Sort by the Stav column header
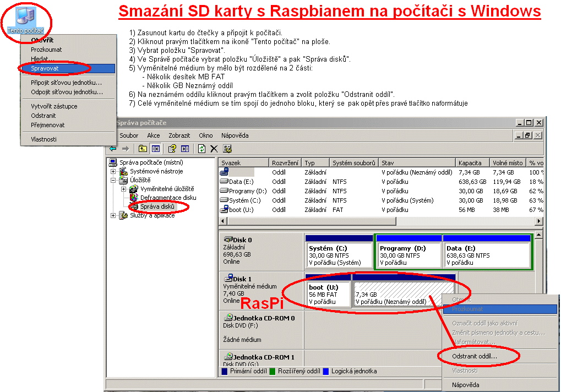This screenshot has height=392, width=561. pos(417,163)
